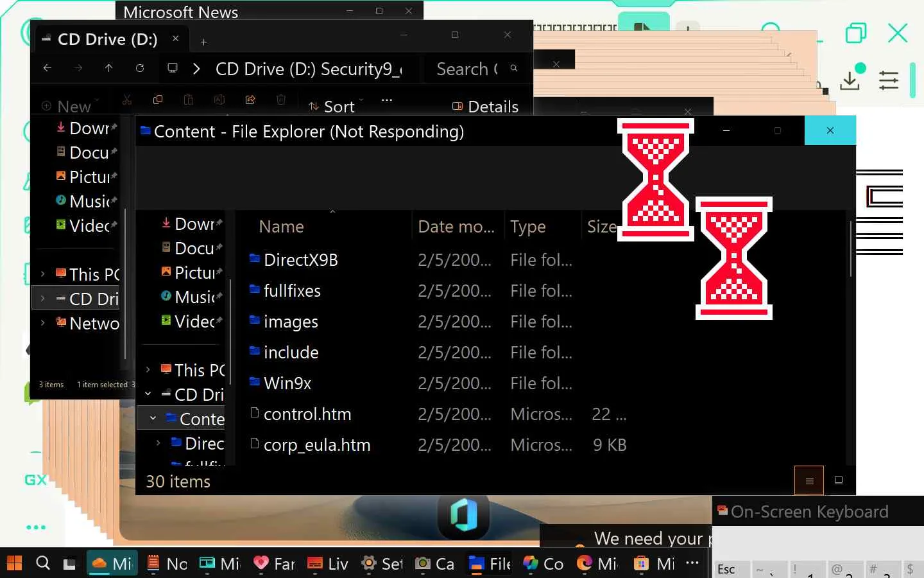924x578 pixels.
Task: Toggle the Details pane in CD Drive window
Action: coord(485,106)
